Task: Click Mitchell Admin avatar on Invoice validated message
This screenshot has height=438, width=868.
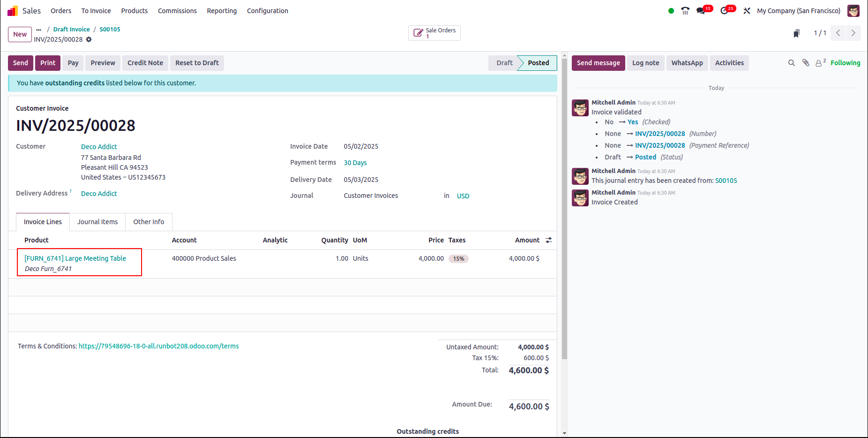Action: [580, 108]
